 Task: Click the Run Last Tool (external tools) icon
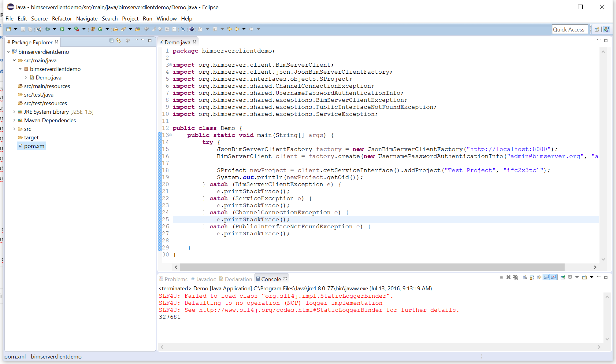click(77, 29)
